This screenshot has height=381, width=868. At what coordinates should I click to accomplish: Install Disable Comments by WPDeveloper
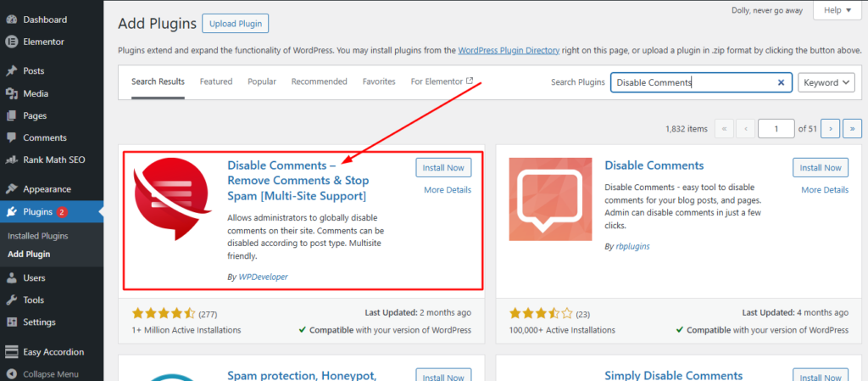click(x=443, y=168)
